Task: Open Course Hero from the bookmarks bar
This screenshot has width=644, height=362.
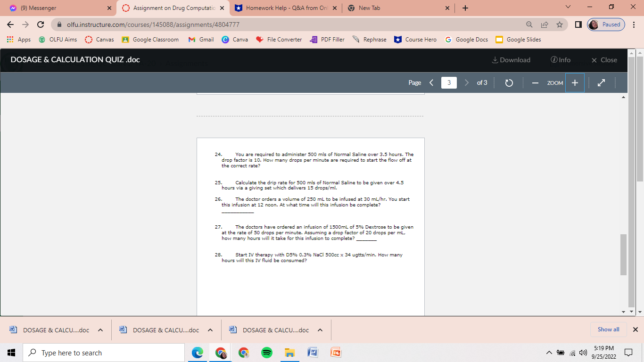Action: [x=415, y=40]
